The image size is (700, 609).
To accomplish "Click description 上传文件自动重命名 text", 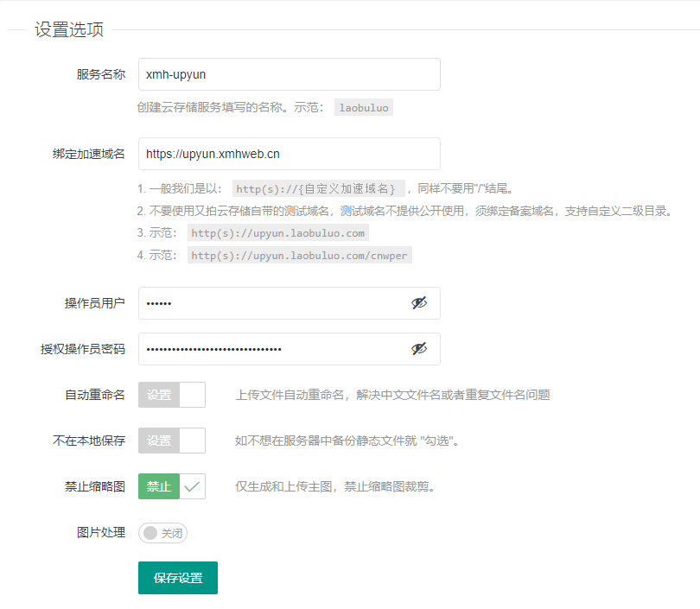I will click(x=392, y=395).
